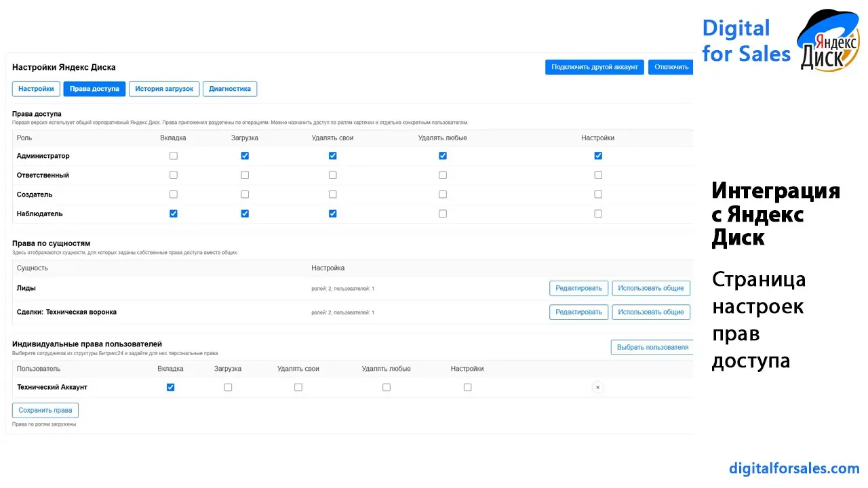The width and height of the screenshot is (868, 488).
Task: Enable Удалять свои for Создатель
Action: pyautogui.click(x=332, y=195)
